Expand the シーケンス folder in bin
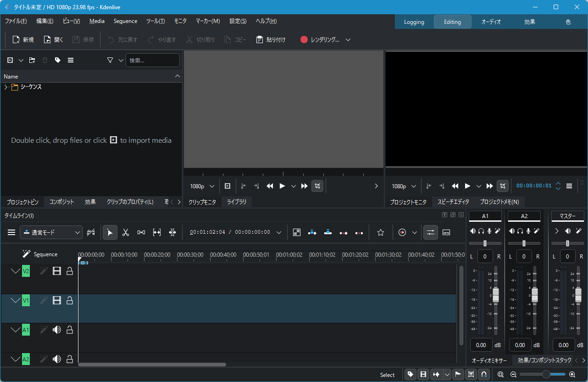The width and height of the screenshot is (588, 382). pyautogui.click(x=6, y=87)
